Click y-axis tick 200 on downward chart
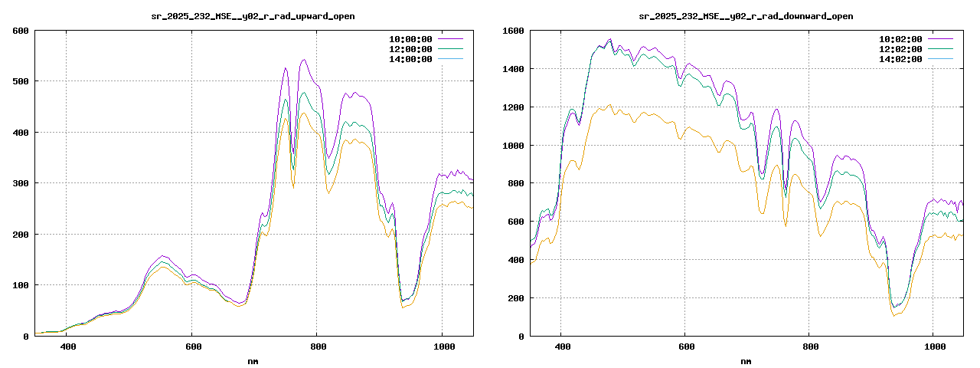 point(516,297)
